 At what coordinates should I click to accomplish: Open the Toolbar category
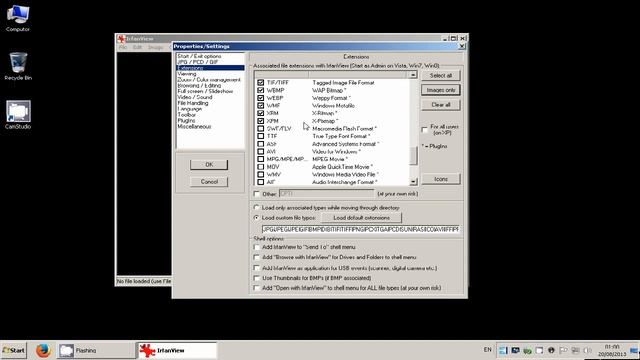pos(187,115)
